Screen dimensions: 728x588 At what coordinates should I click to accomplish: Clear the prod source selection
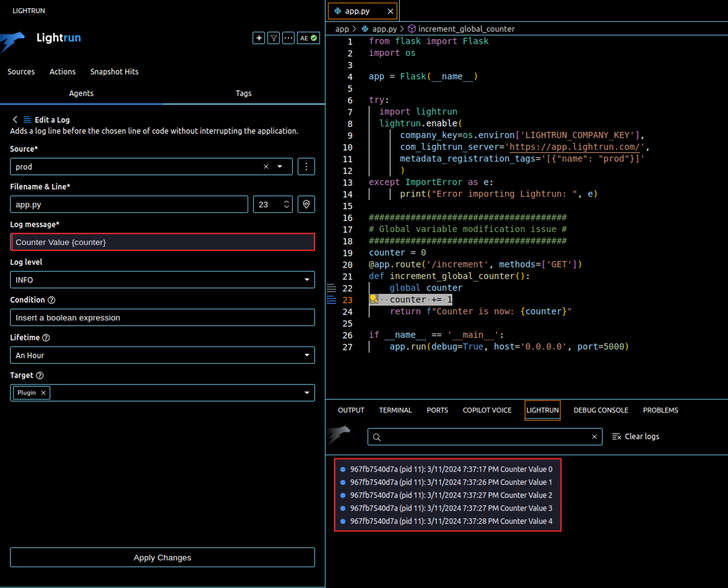coord(266,167)
